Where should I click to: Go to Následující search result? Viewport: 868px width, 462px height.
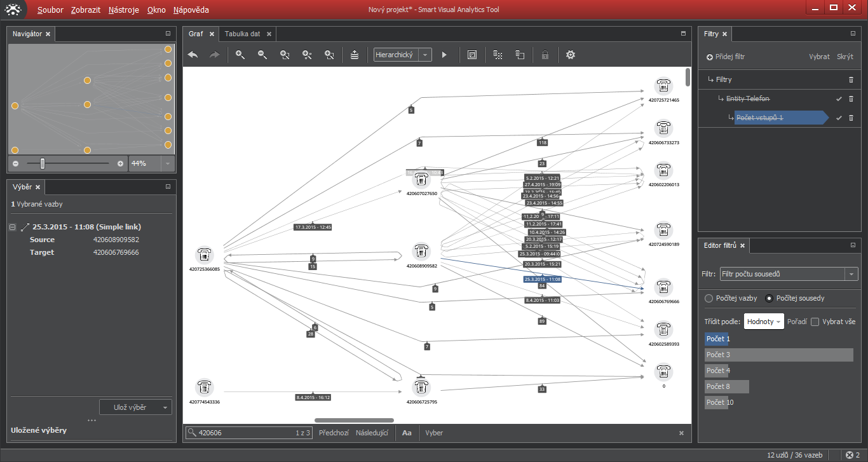pyautogui.click(x=372, y=433)
